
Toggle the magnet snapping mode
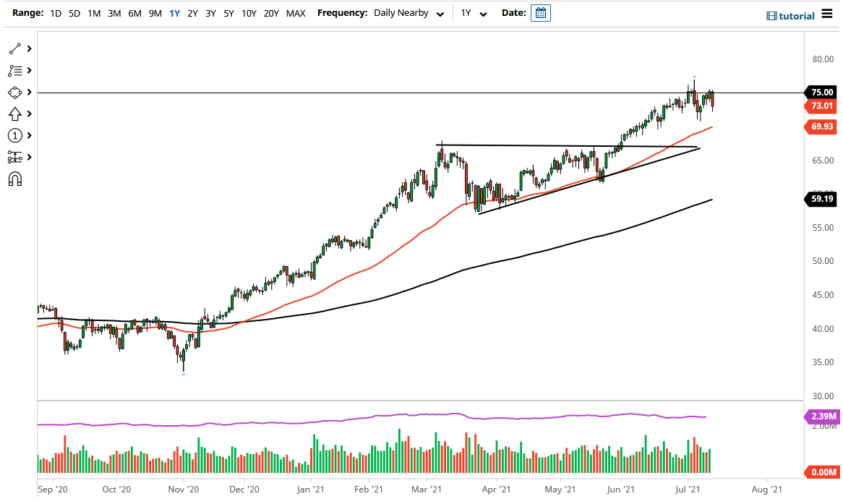pyautogui.click(x=14, y=178)
